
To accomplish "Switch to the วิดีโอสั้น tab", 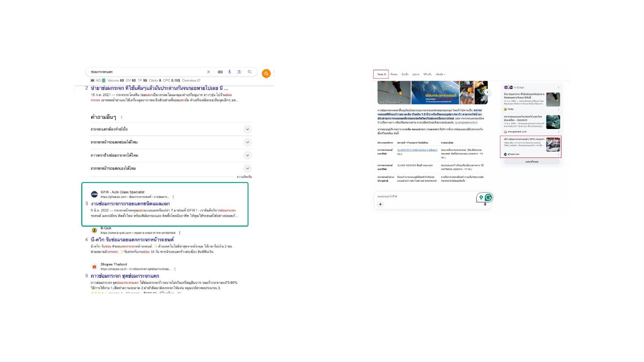I will [428, 75].
